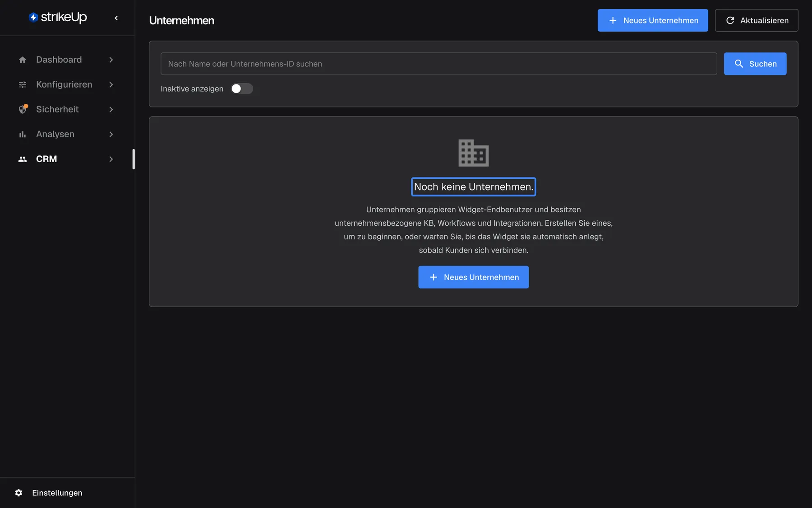Click the Analysen bar chart icon

coord(23,134)
